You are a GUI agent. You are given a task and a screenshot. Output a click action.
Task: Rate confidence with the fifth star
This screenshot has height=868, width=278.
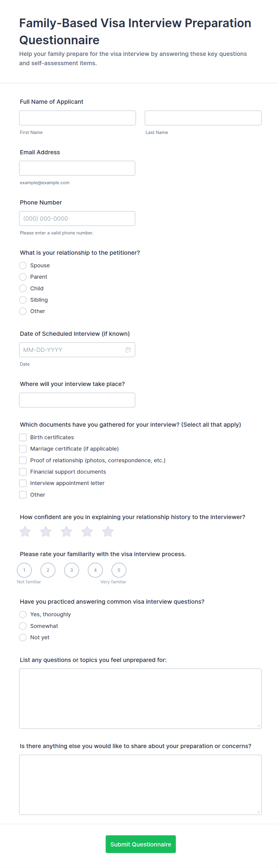click(108, 531)
